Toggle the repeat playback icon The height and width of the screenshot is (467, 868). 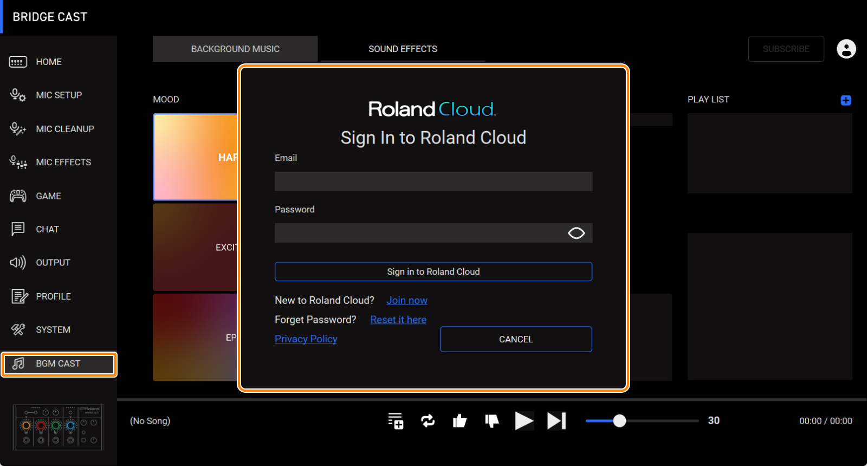coord(427,421)
